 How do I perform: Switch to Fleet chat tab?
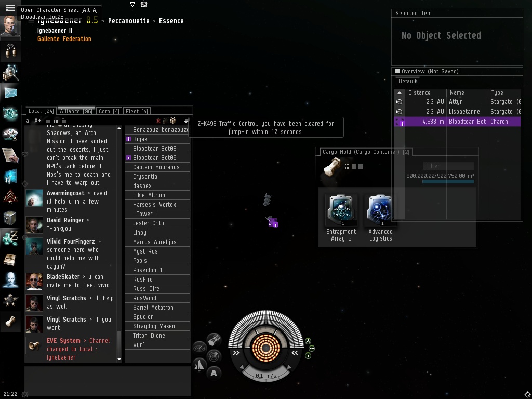pos(137,111)
